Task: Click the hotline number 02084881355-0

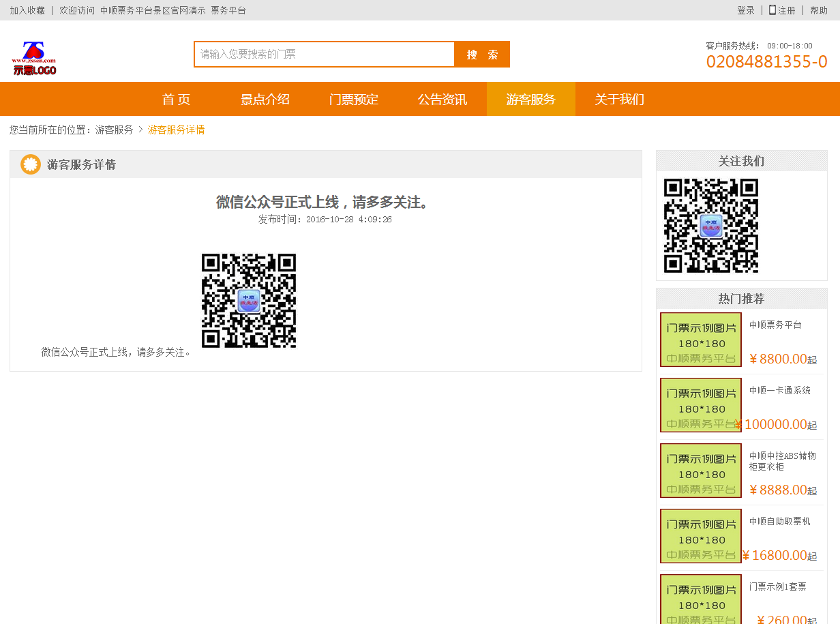Action: [x=767, y=61]
